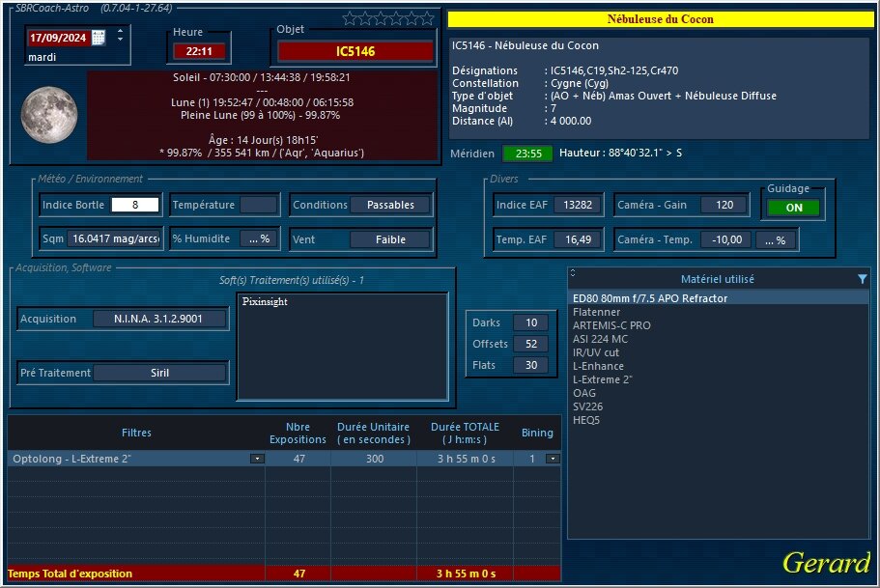Decrease the date with the down spinner arrow
Screen dimensions: 880x588
tap(120, 40)
